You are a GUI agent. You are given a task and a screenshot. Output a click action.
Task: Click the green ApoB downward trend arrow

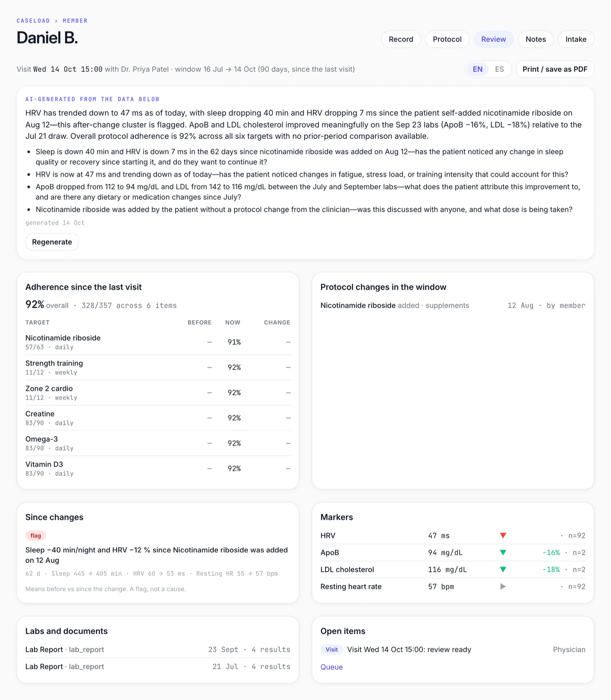(503, 553)
